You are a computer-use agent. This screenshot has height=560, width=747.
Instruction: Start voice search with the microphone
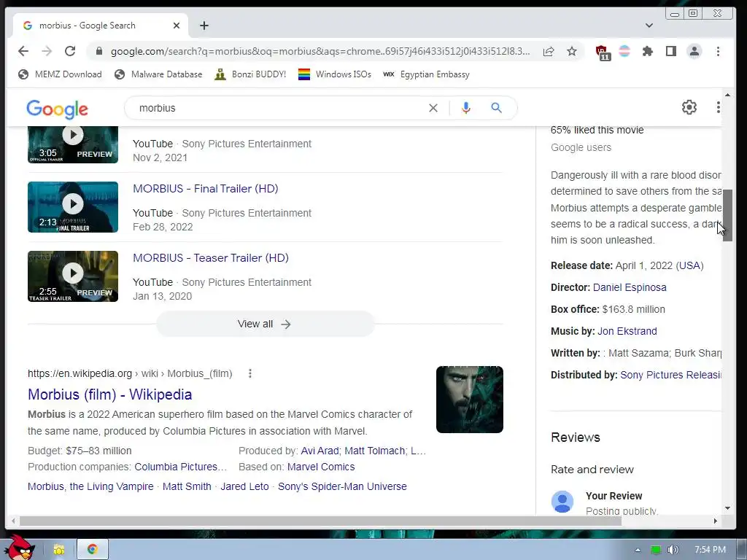tap(466, 108)
